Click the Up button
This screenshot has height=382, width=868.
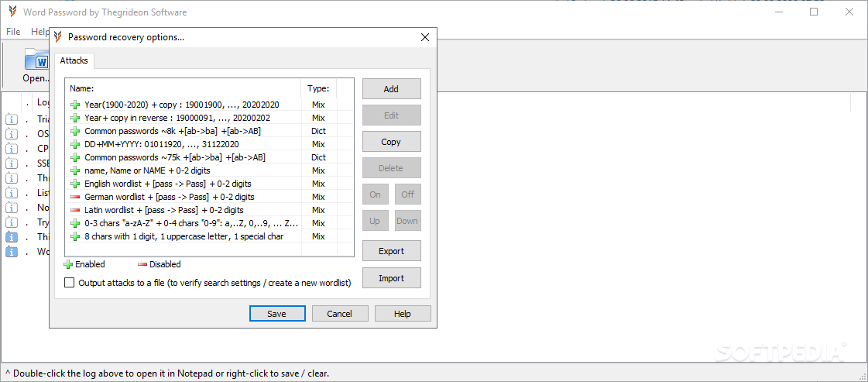pyautogui.click(x=376, y=221)
